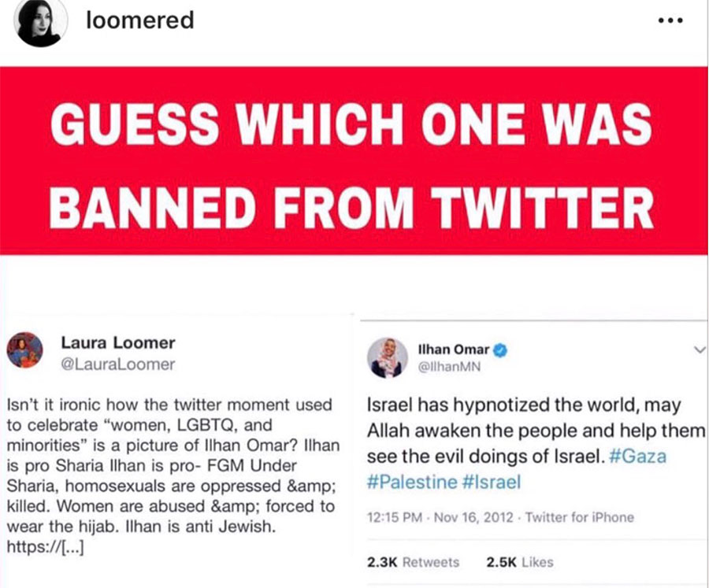Screen dimensions: 709x588
Task: Select the #Palestine hashtag
Action: [412, 482]
